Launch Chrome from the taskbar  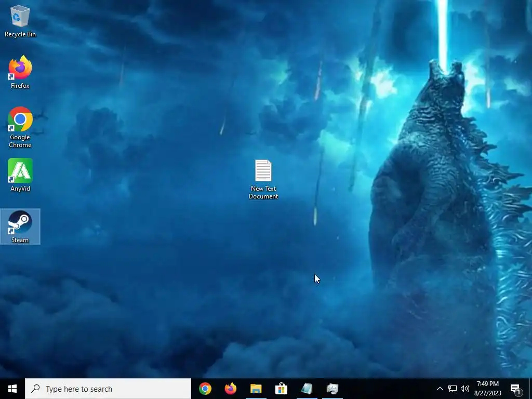tap(205, 389)
